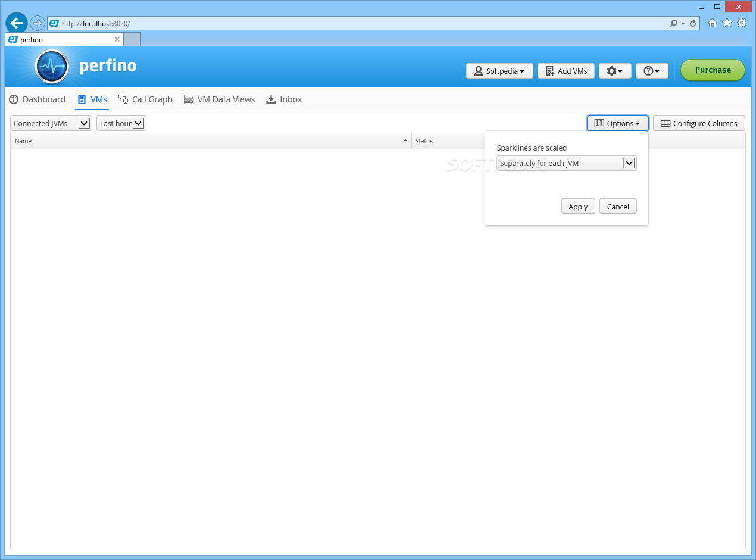The height and width of the screenshot is (560, 756).
Task: Open address bar autocomplete dropdown arrow
Action: pyautogui.click(x=683, y=23)
